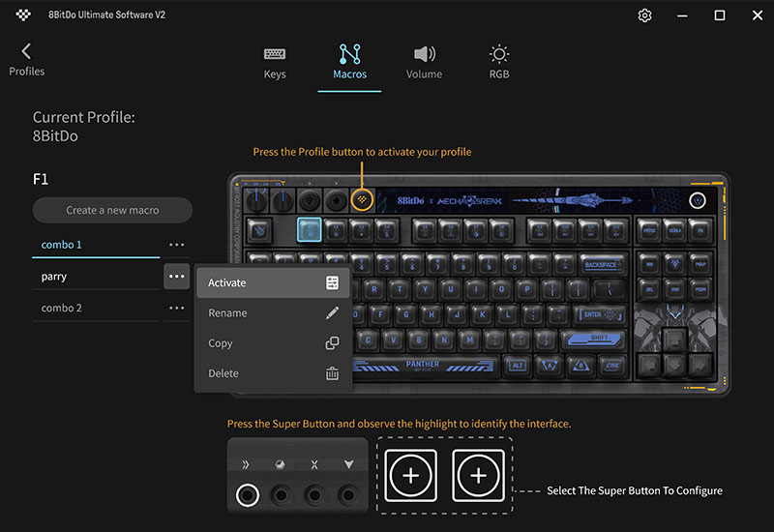The height and width of the screenshot is (532, 774).
Task: Choose Rename from the context menu
Action: point(273,312)
